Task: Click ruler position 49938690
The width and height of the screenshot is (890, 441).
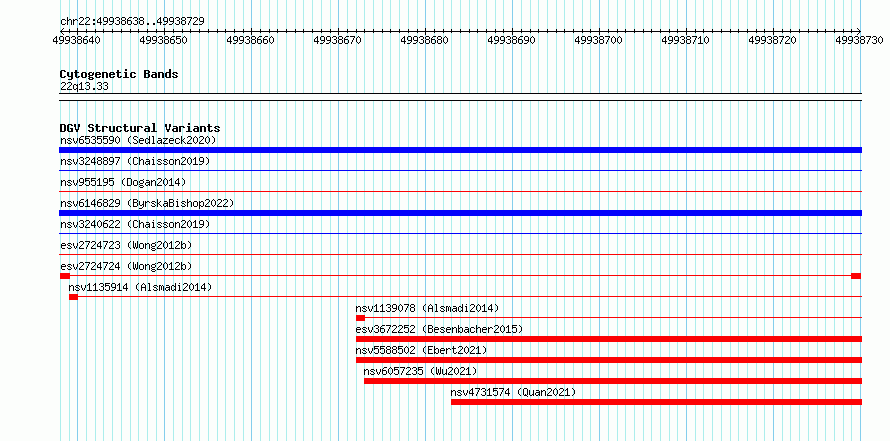Action: click(512, 40)
